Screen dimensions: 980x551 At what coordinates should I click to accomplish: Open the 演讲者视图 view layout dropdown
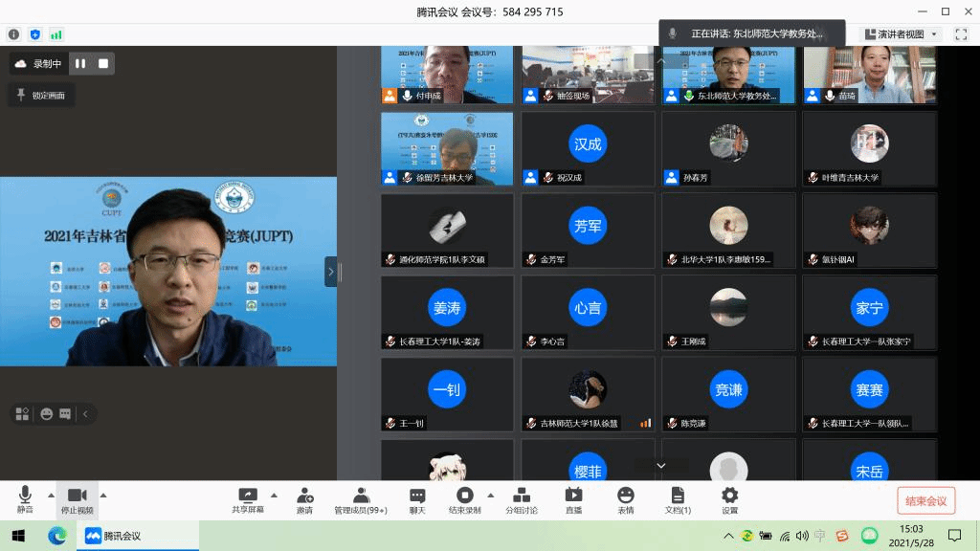pos(902,34)
